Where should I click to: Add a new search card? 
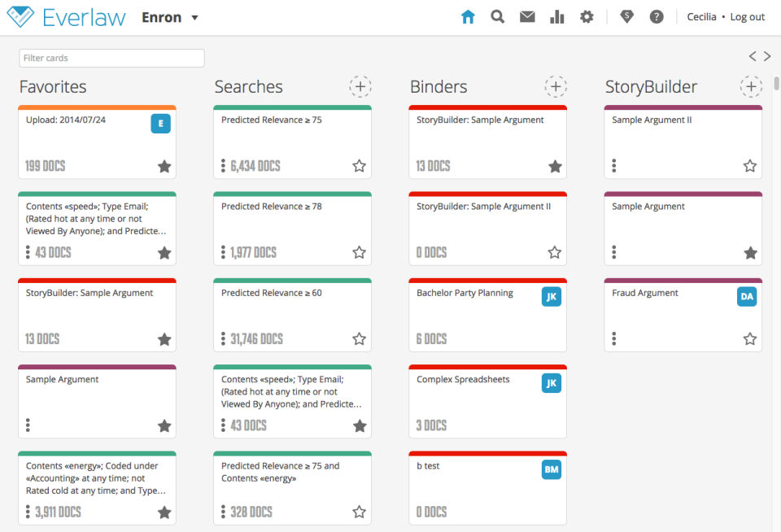[x=360, y=87]
